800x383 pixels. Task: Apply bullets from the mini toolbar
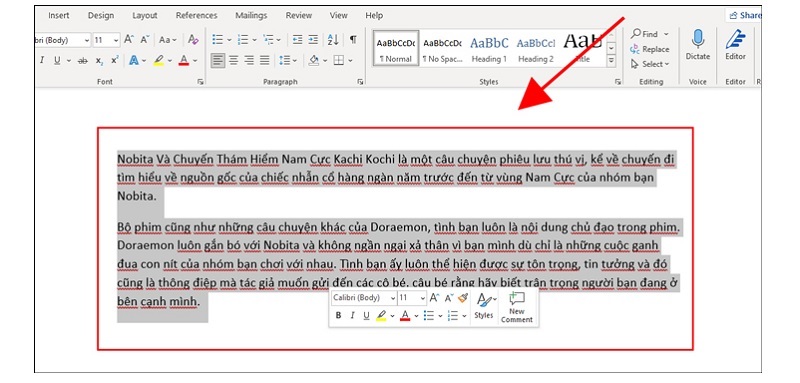(428, 316)
